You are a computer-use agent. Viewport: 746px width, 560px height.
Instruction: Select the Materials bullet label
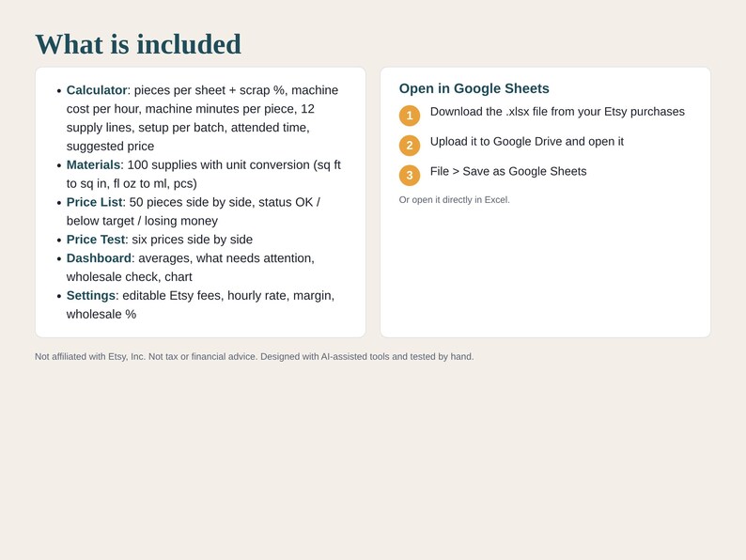(93, 164)
